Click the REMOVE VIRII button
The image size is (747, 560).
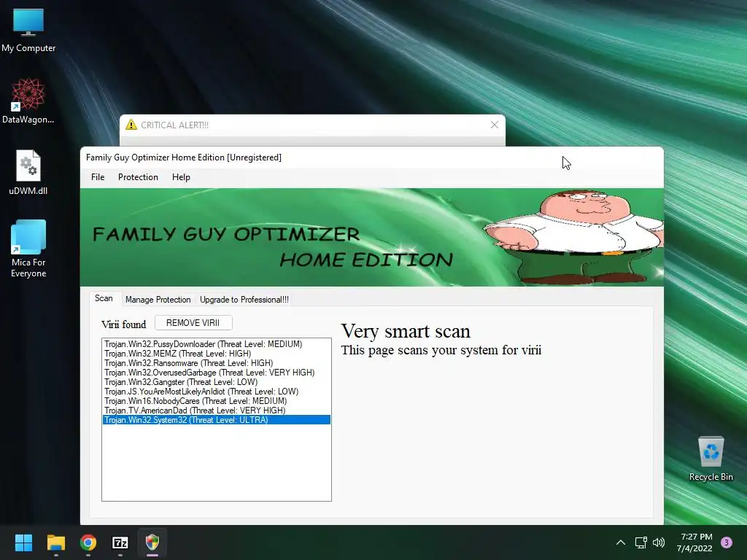(193, 323)
